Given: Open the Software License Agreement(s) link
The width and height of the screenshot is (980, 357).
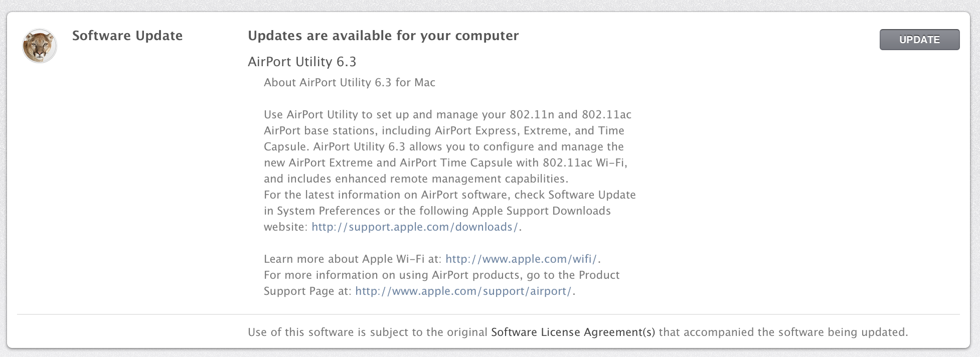Looking at the screenshot, I should [x=573, y=332].
